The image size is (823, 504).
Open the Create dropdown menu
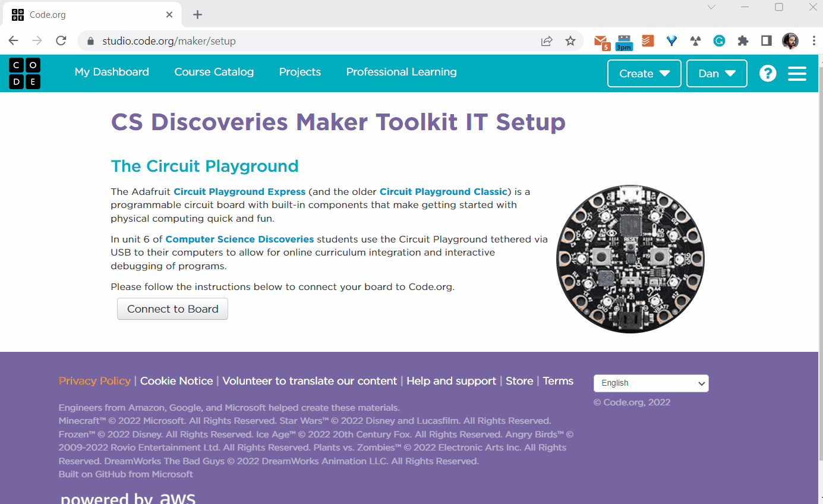[644, 73]
